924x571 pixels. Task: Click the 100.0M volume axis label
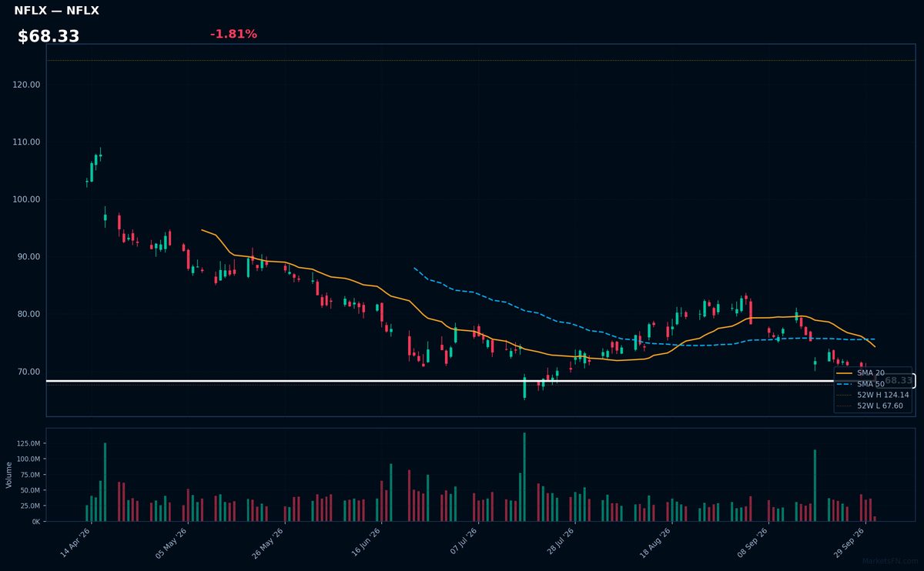tap(28, 459)
